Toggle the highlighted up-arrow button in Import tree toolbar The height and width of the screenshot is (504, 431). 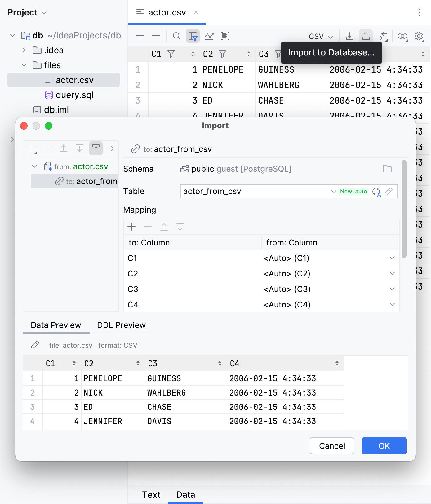tap(96, 148)
